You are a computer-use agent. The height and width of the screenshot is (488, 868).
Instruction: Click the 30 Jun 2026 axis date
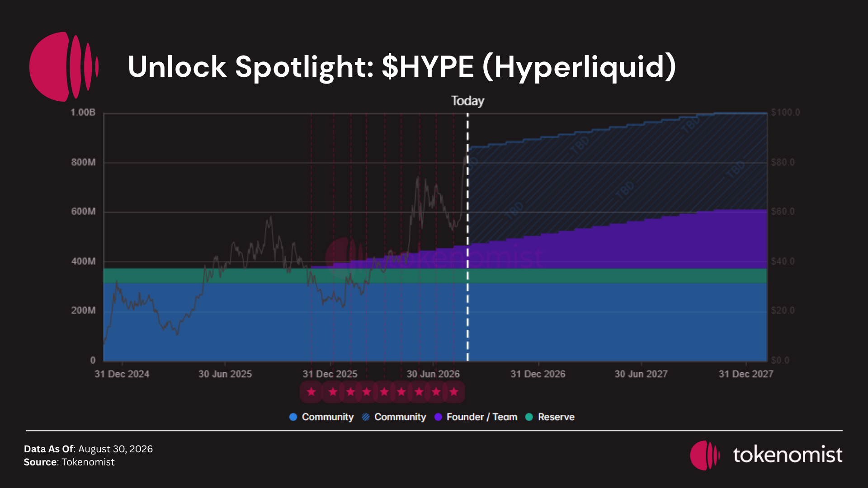(433, 374)
